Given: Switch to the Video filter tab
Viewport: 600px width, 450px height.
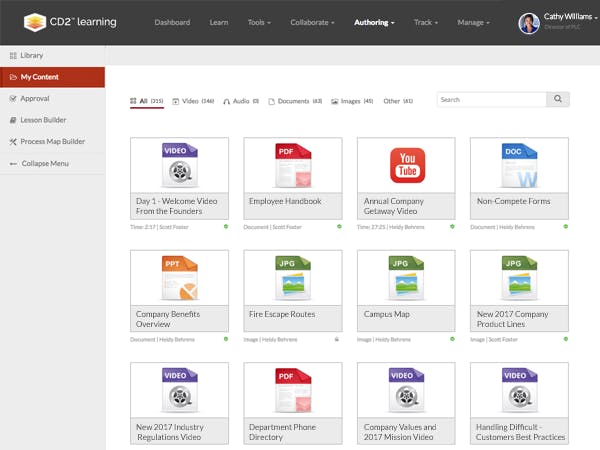Looking at the screenshot, I should pos(193,101).
